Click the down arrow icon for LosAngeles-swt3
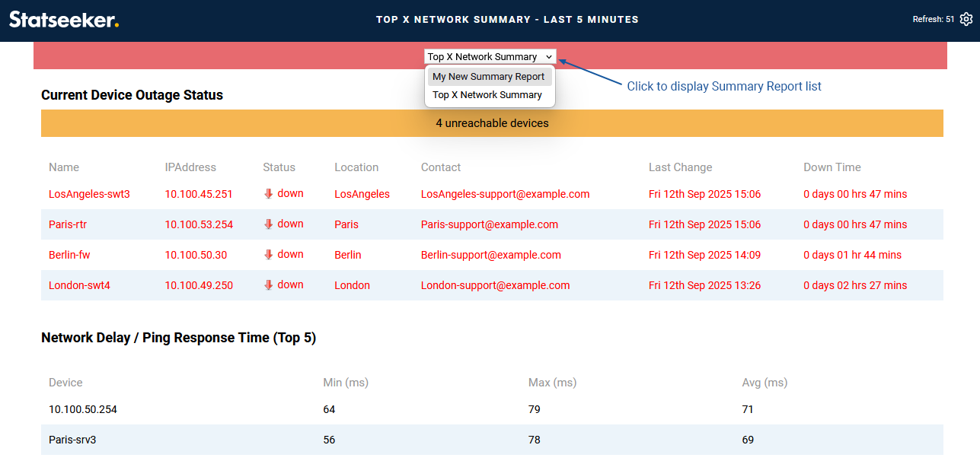The height and width of the screenshot is (464, 980). tap(268, 194)
